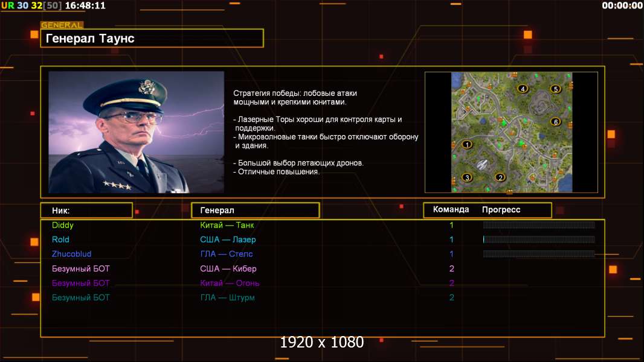Click ГЛА — Штурм general entry

[x=228, y=297]
